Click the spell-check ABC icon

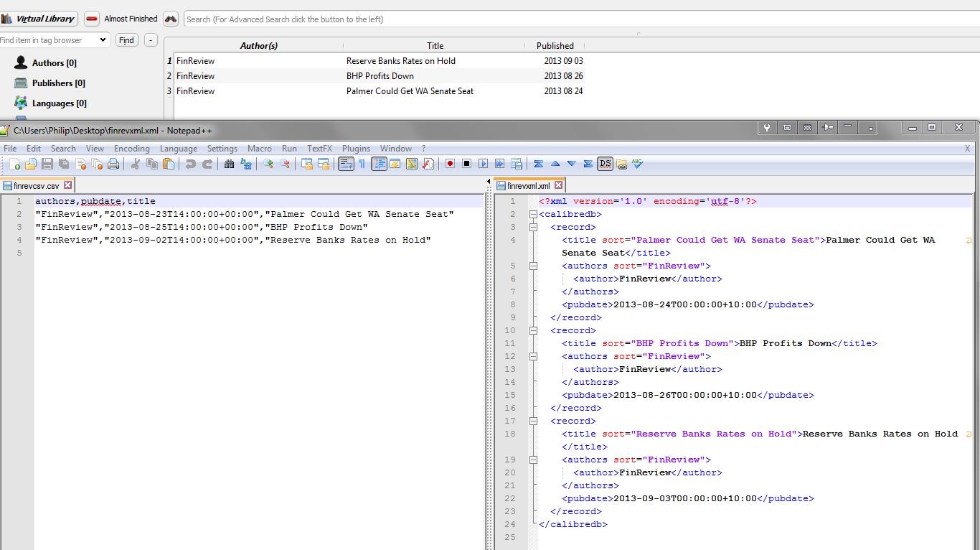[x=638, y=164]
